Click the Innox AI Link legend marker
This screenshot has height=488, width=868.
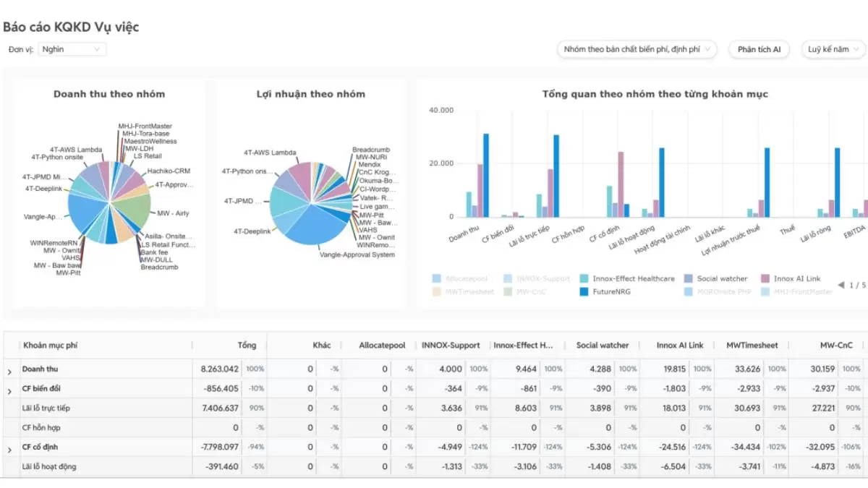point(765,278)
